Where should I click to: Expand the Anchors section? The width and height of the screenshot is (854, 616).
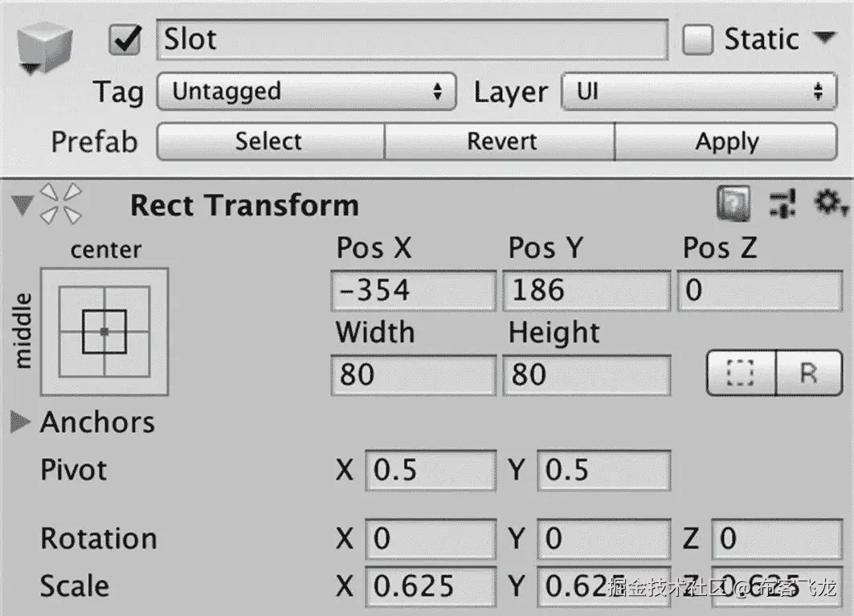tap(20, 422)
